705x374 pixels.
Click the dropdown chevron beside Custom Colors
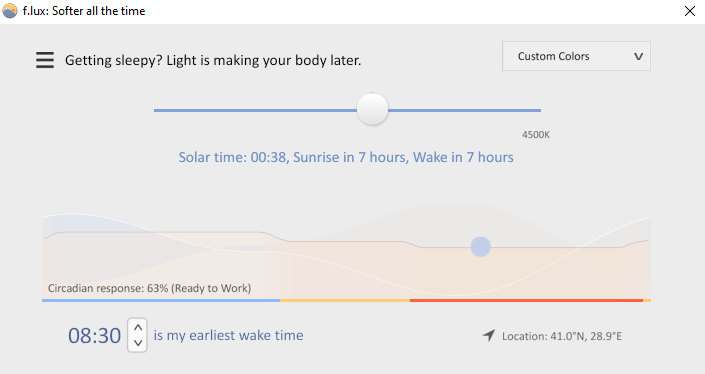[x=638, y=57]
